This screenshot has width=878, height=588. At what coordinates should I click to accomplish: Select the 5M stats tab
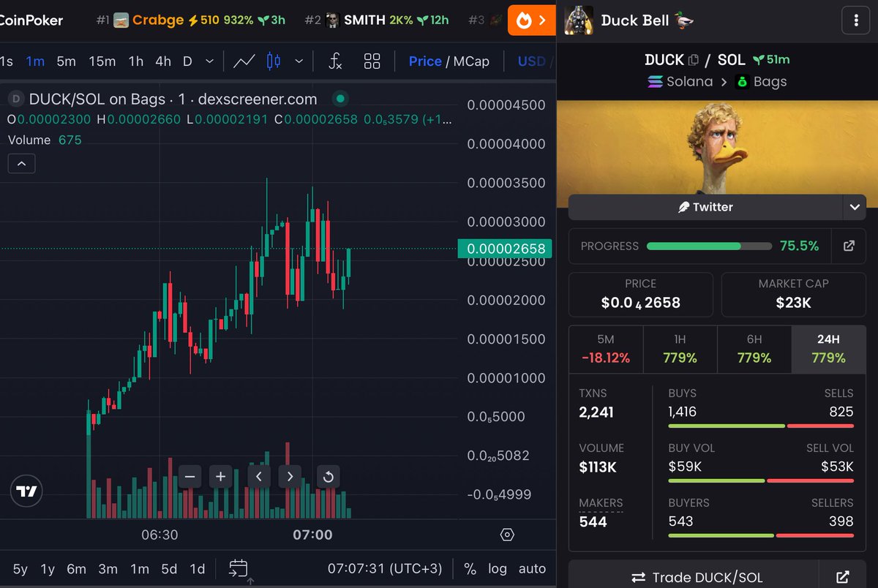(x=606, y=350)
